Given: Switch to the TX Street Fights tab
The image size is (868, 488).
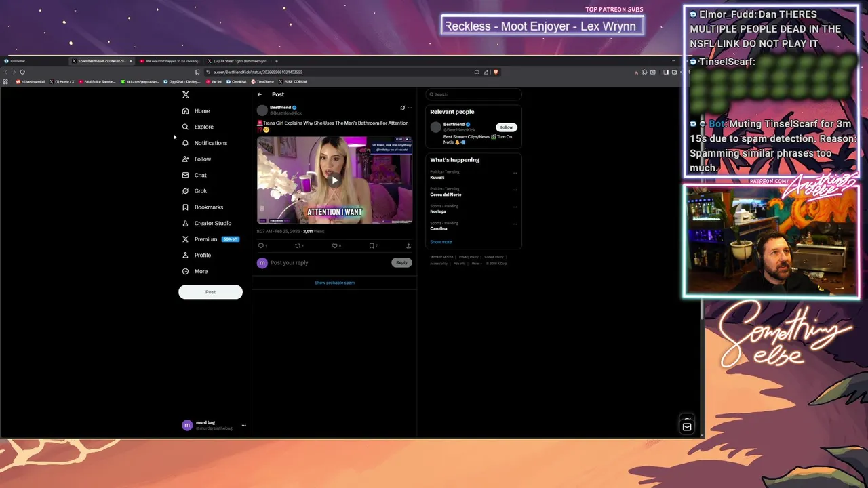Looking at the screenshot, I should 237,61.
